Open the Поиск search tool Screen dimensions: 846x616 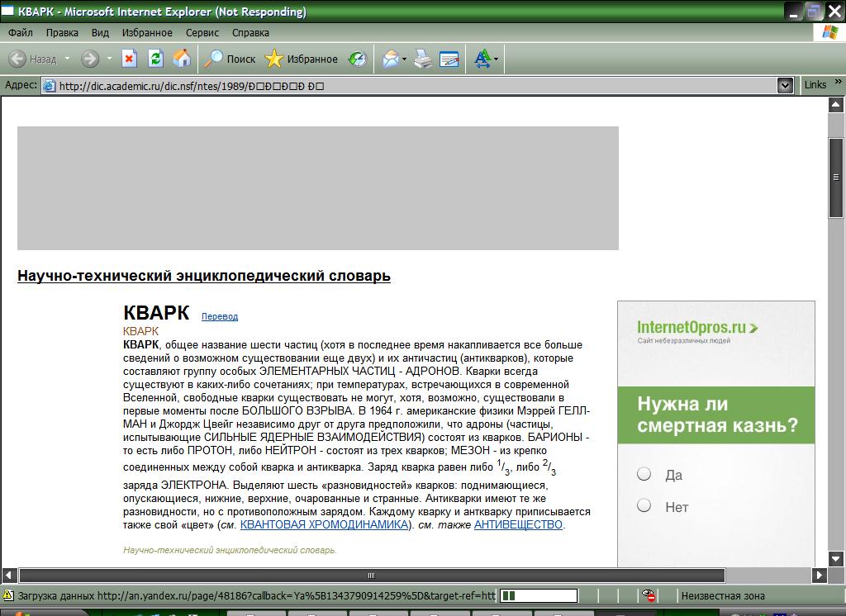coord(231,59)
